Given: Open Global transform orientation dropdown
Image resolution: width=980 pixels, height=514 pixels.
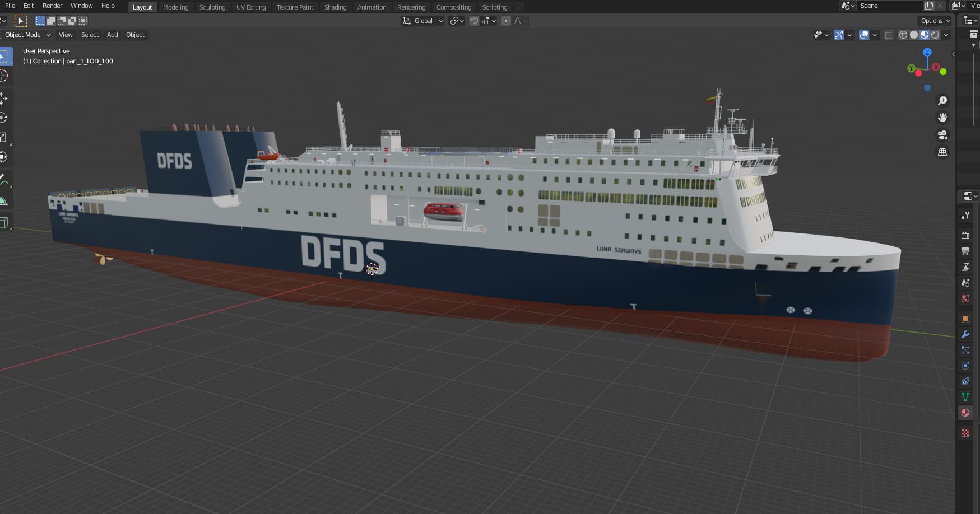Looking at the screenshot, I should 423,21.
